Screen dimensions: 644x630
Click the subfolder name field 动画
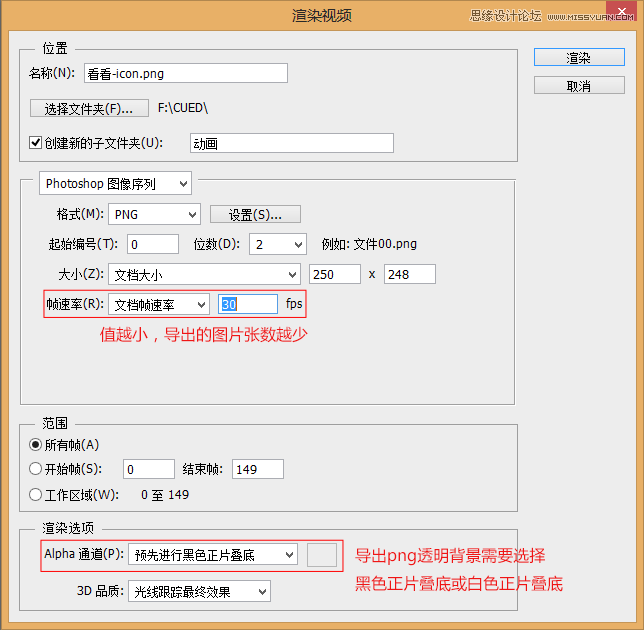tap(292, 143)
